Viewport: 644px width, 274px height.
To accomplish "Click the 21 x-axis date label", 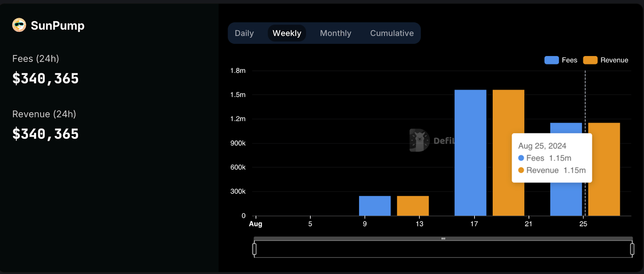I will 528,224.
